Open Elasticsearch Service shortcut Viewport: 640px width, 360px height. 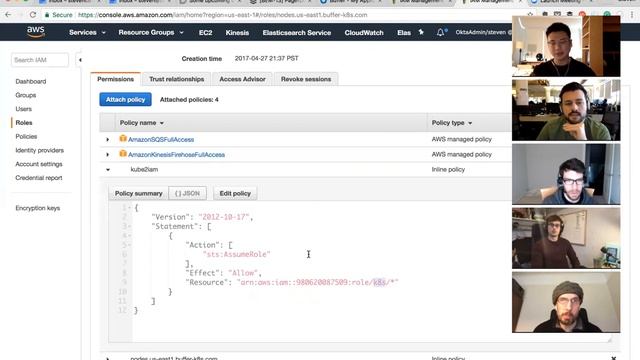pyautogui.click(x=297, y=32)
